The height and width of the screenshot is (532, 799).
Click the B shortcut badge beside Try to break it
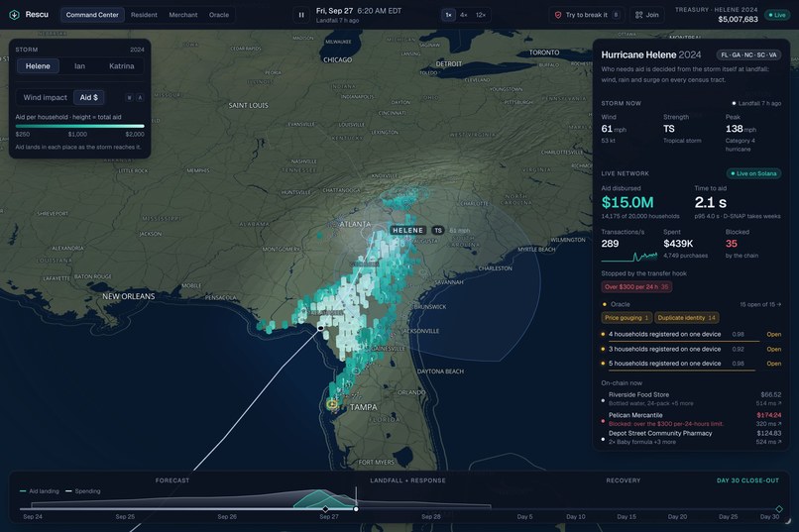(x=616, y=15)
